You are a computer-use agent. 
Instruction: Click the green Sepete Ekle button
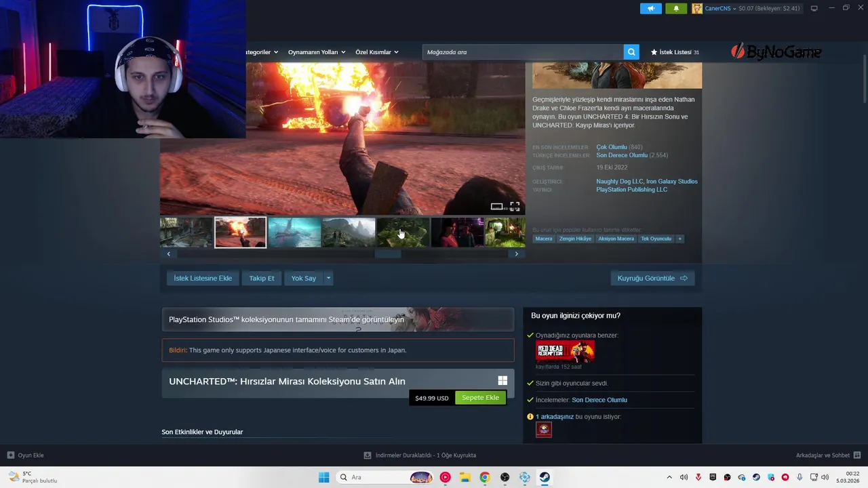[x=481, y=398]
